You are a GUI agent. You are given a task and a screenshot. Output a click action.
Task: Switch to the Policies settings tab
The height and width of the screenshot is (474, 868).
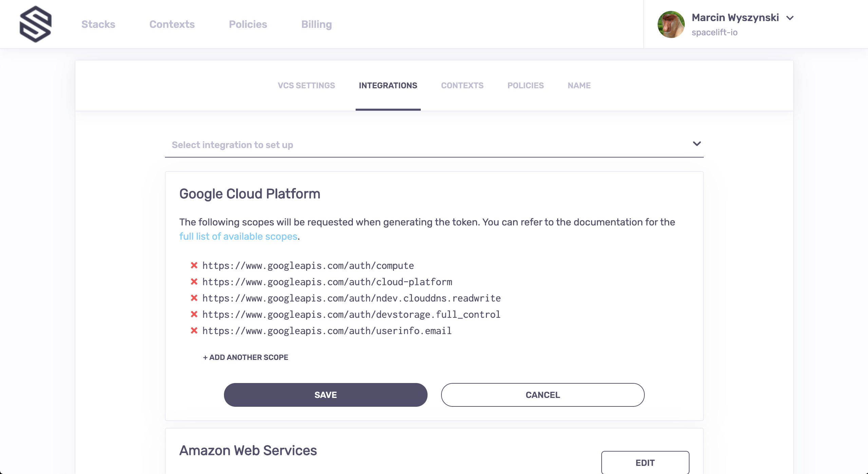(x=525, y=86)
